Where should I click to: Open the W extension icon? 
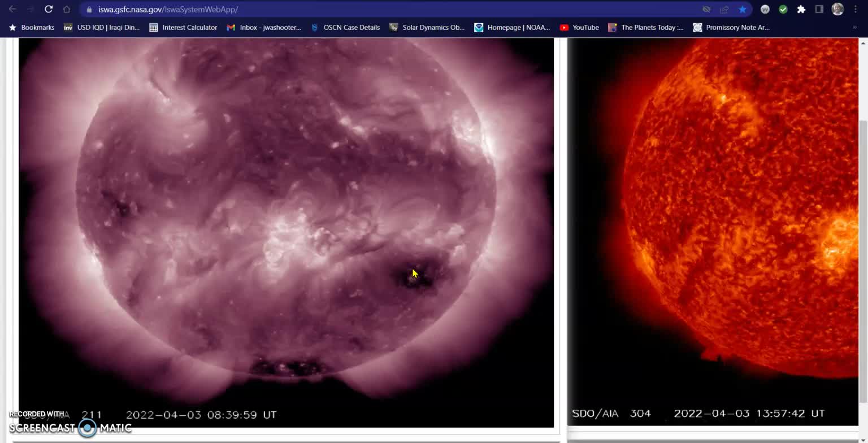point(765,10)
